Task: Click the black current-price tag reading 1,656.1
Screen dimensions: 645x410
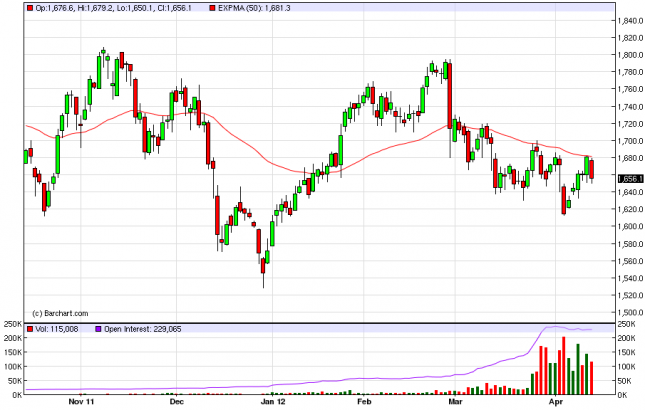Action: [x=630, y=178]
